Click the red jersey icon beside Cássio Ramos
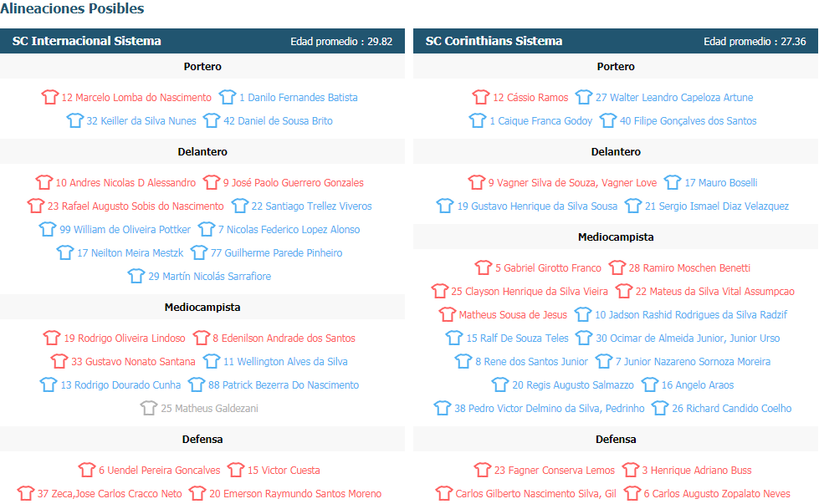 (x=481, y=97)
